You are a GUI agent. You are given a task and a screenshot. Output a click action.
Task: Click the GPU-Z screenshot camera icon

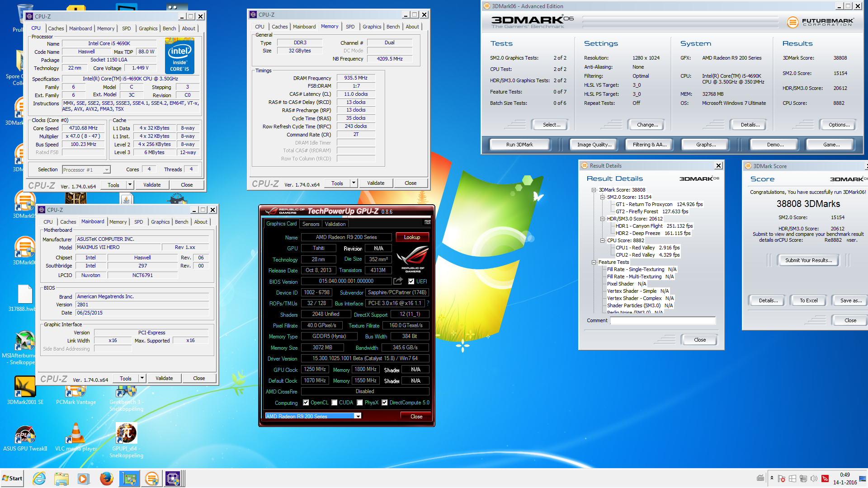(427, 222)
